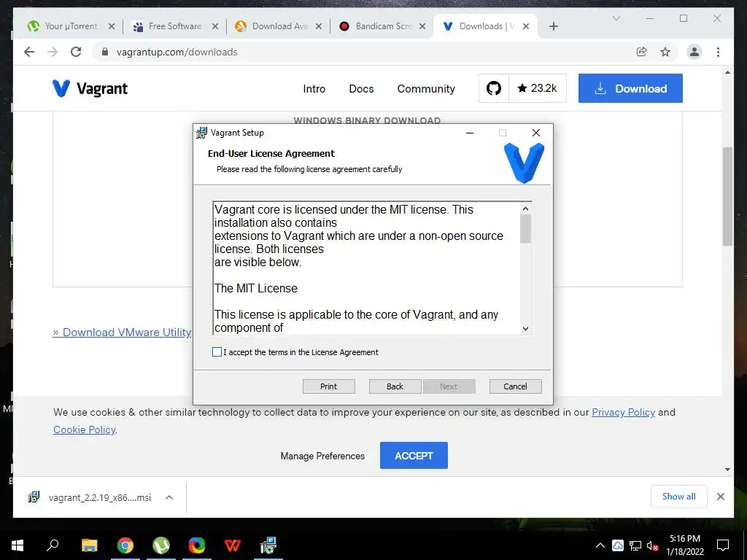Check I accept the terms in License Agreement
The image size is (747, 560).
tap(217, 352)
